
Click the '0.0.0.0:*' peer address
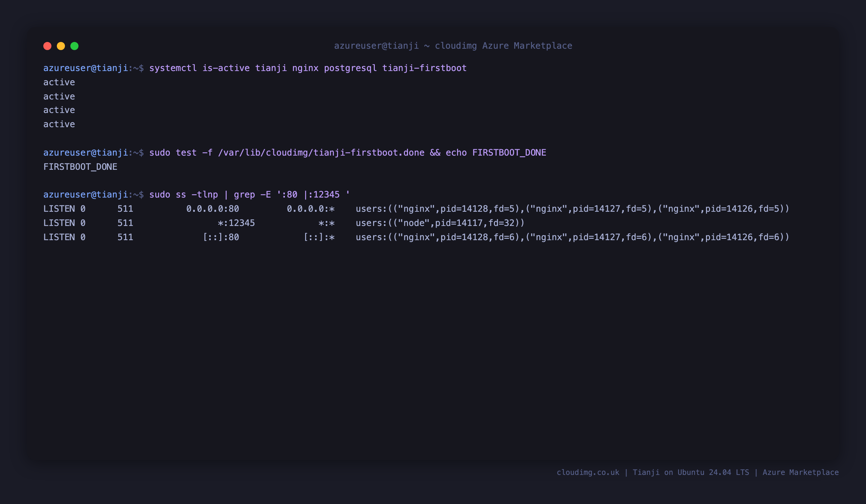tap(311, 209)
